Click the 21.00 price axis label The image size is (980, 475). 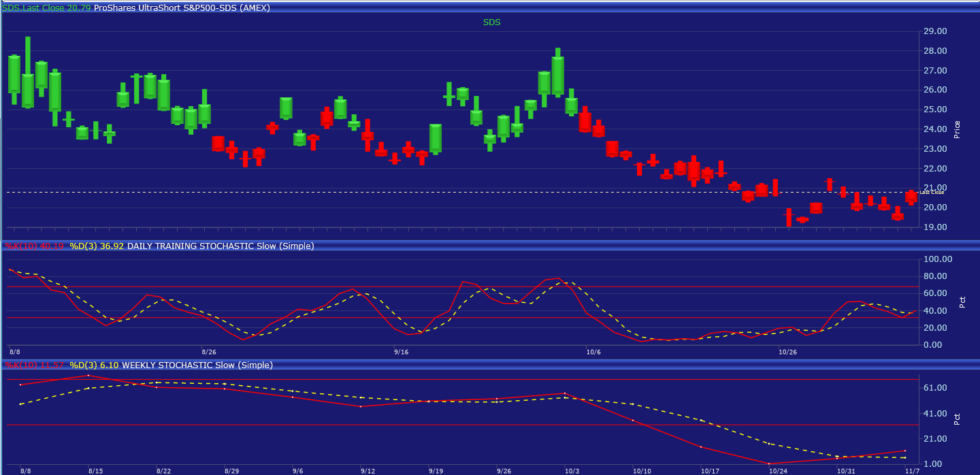point(934,188)
